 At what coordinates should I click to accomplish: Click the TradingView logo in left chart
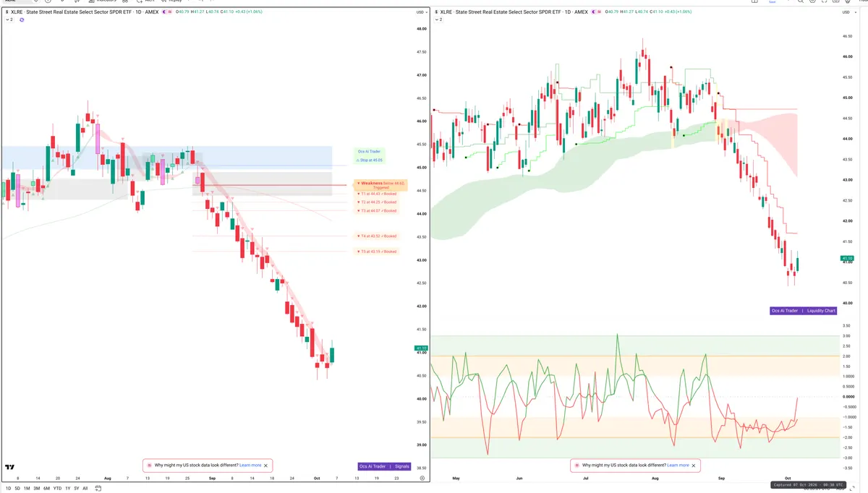[x=10, y=467]
